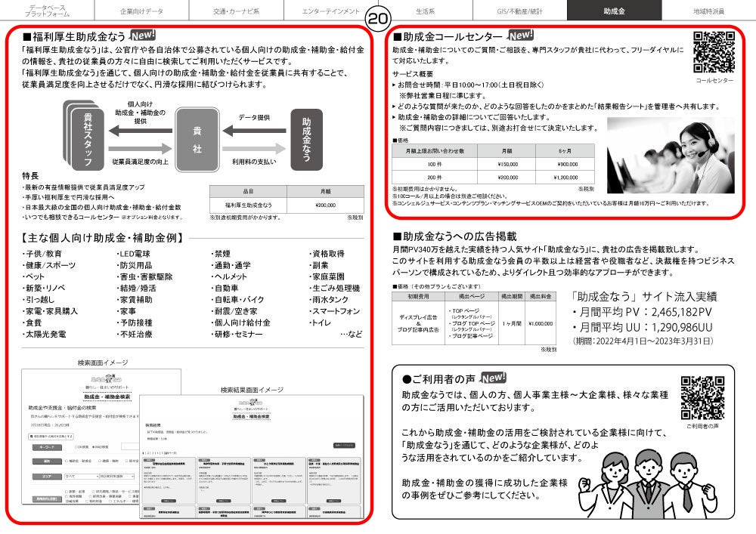Click the 月間平均PV：2,465,182PV line

[642, 312]
